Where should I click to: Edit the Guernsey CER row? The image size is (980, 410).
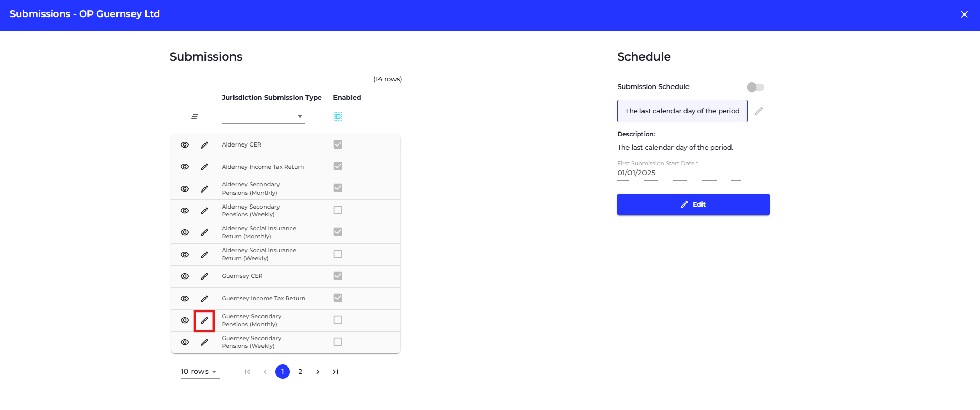204,276
